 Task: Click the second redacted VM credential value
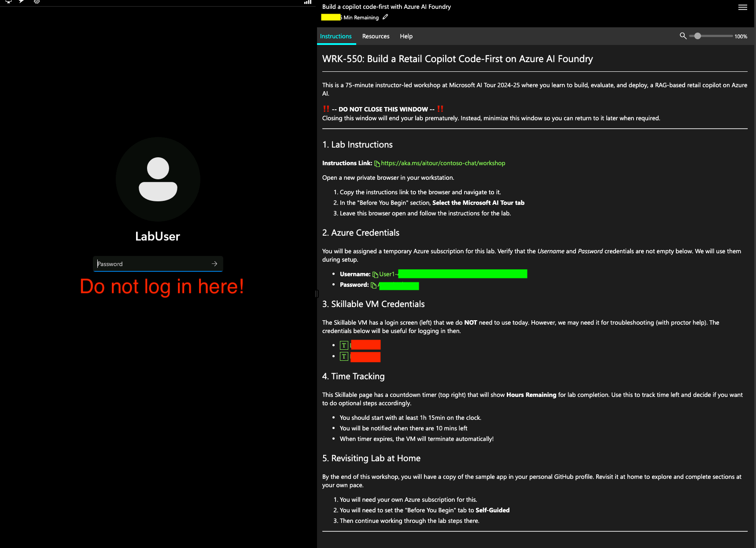(x=365, y=357)
